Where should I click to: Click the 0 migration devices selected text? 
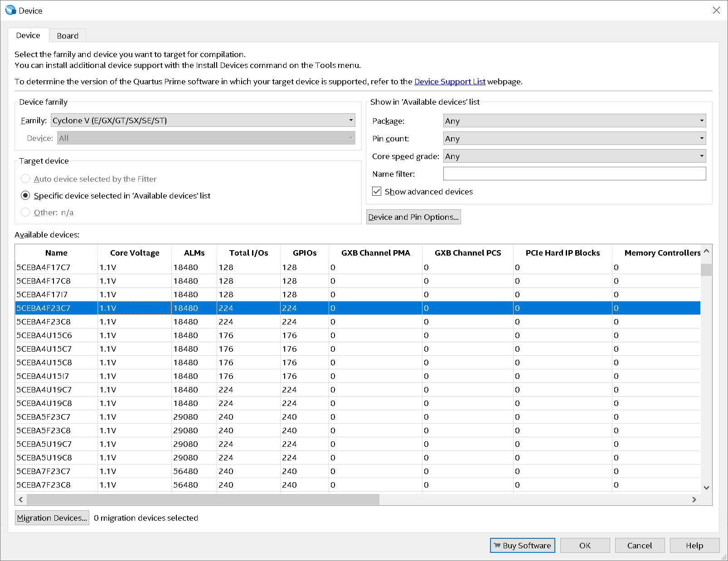[x=146, y=518]
